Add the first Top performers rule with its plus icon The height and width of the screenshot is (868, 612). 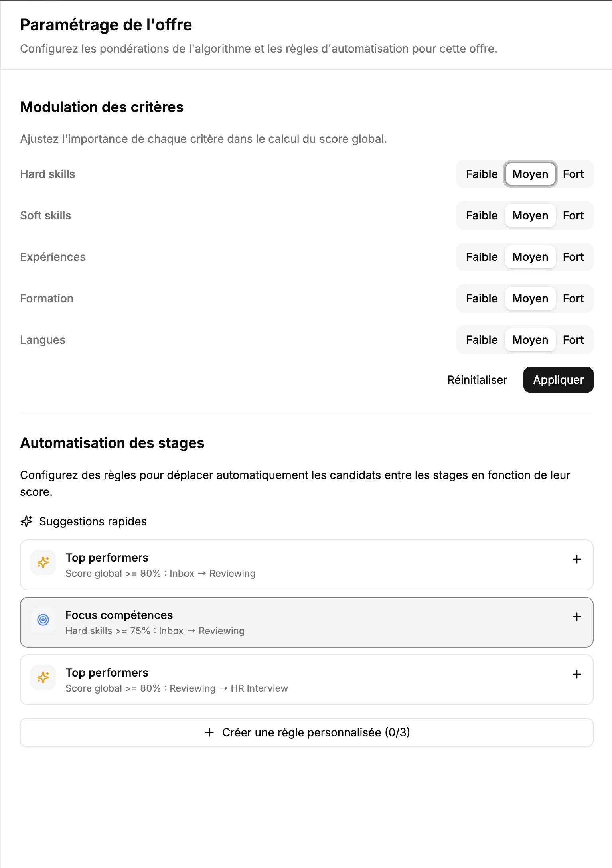(576, 560)
